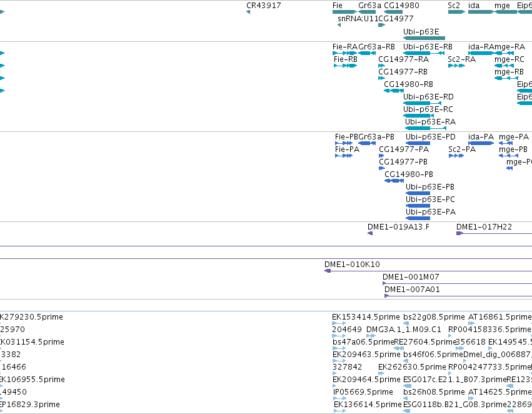
Task: Click the Ubi-p63E gene label
Action: pos(421,31)
